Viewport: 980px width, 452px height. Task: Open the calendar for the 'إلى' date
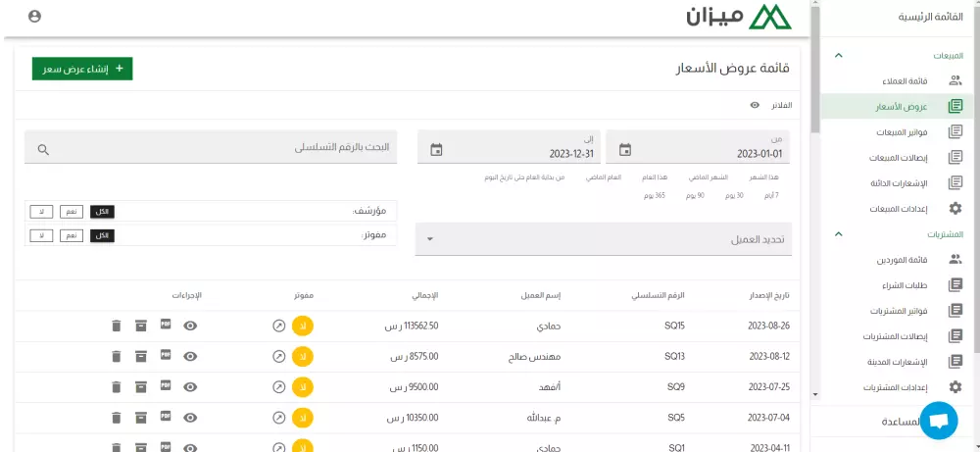[x=436, y=150]
